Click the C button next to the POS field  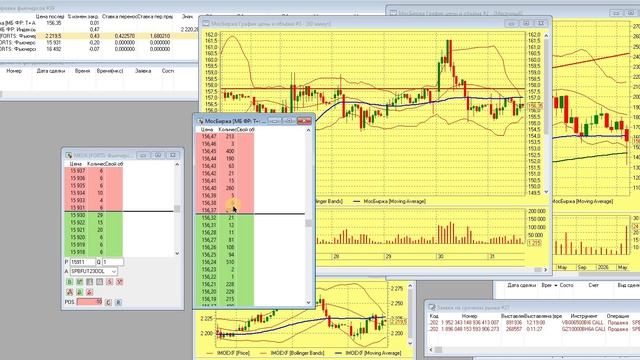108,302
